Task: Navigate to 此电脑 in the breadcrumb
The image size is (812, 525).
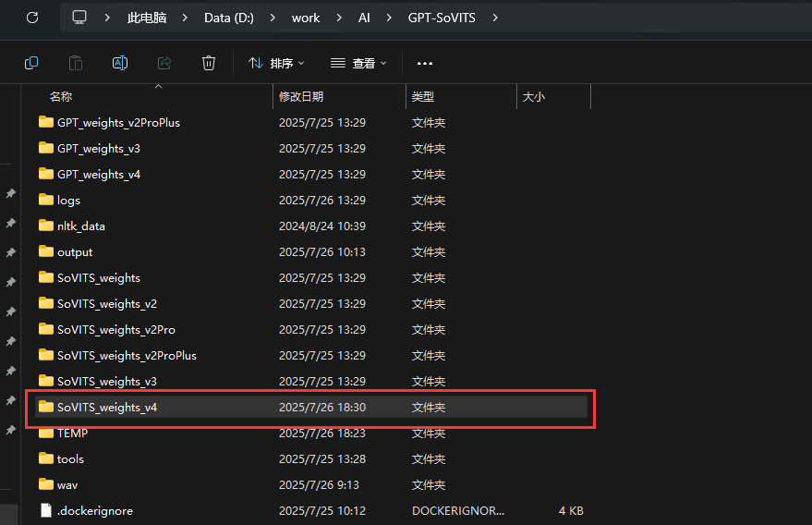Action: pos(146,18)
